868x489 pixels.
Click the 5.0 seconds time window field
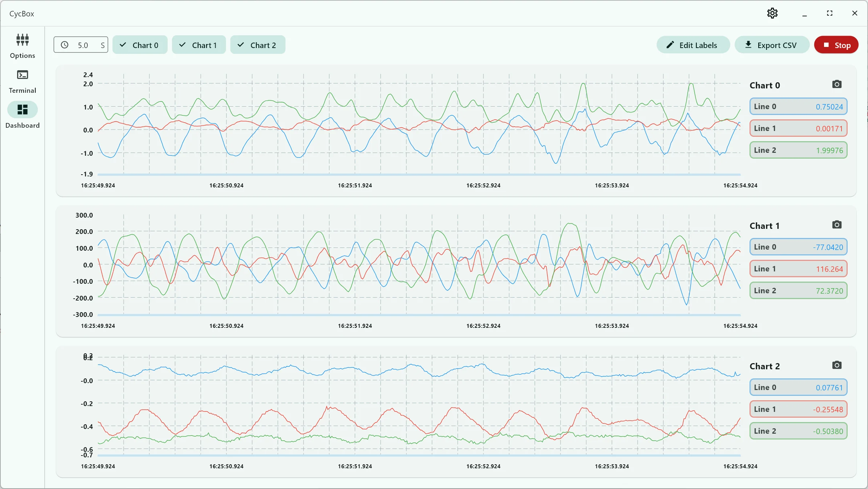coord(84,45)
